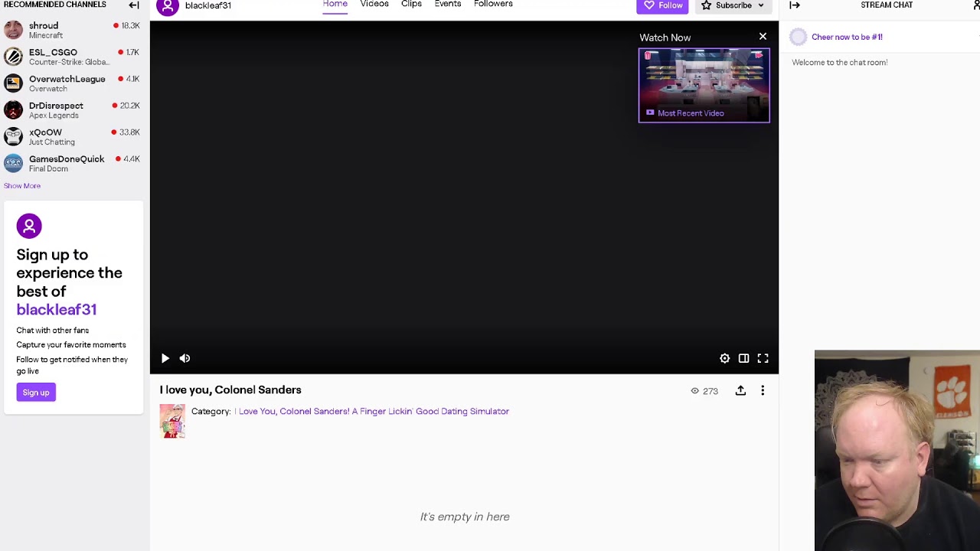
Task: Click the Sign up button
Action: 36,393
